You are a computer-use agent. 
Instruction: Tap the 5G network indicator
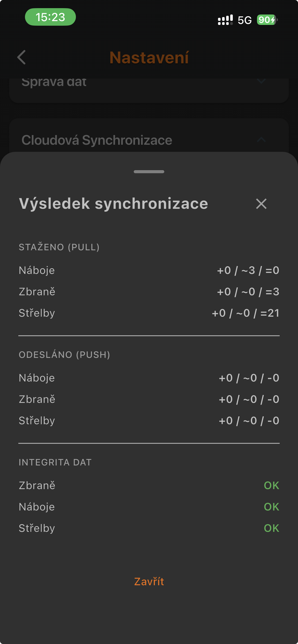[245, 20]
